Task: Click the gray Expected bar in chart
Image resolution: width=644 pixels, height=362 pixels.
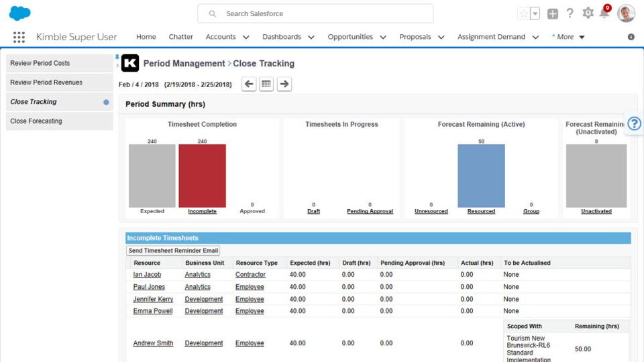Action: (152, 176)
